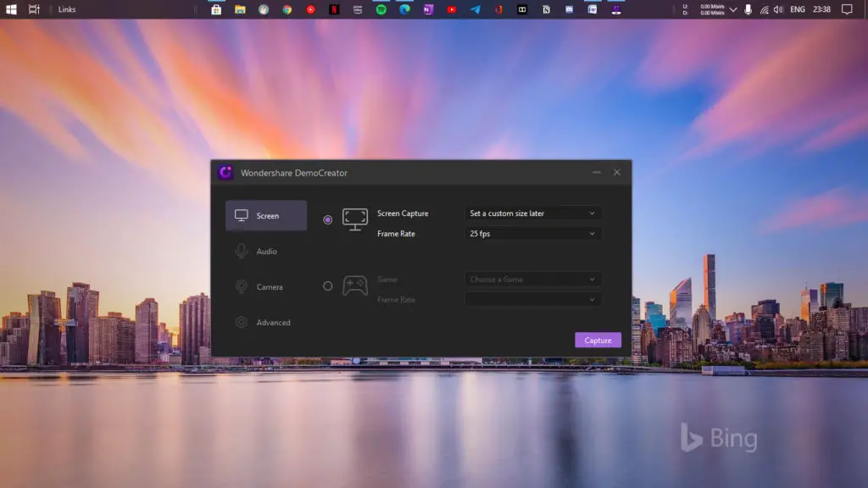Screen dimensions: 868x488
Task: Open YouTube Music from the taskbar
Action: click(x=310, y=9)
